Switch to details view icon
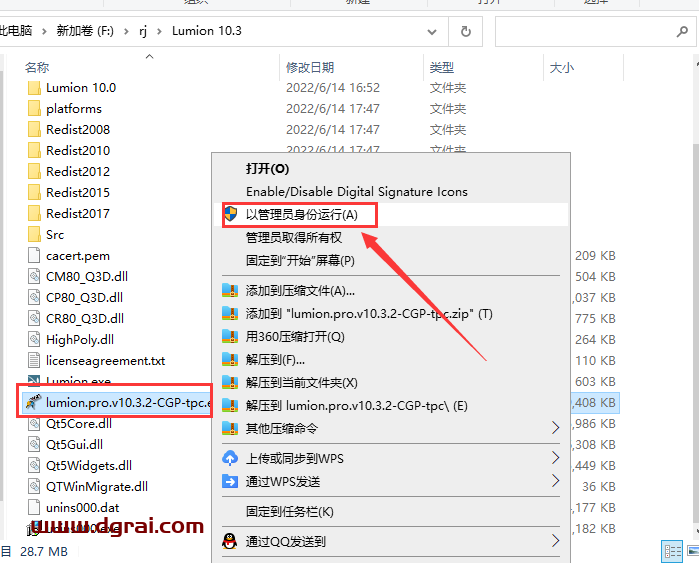This screenshot has width=699, height=563. [672, 551]
